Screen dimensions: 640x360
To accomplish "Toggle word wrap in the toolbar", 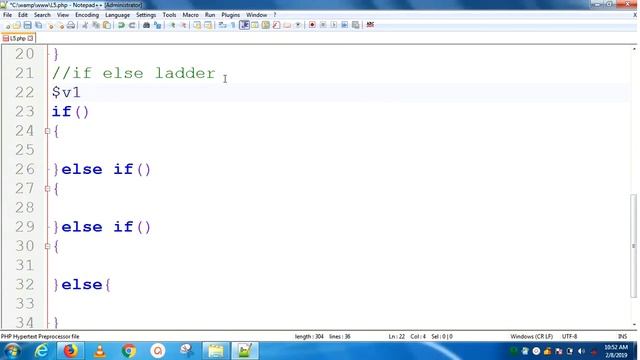I will [222, 25].
